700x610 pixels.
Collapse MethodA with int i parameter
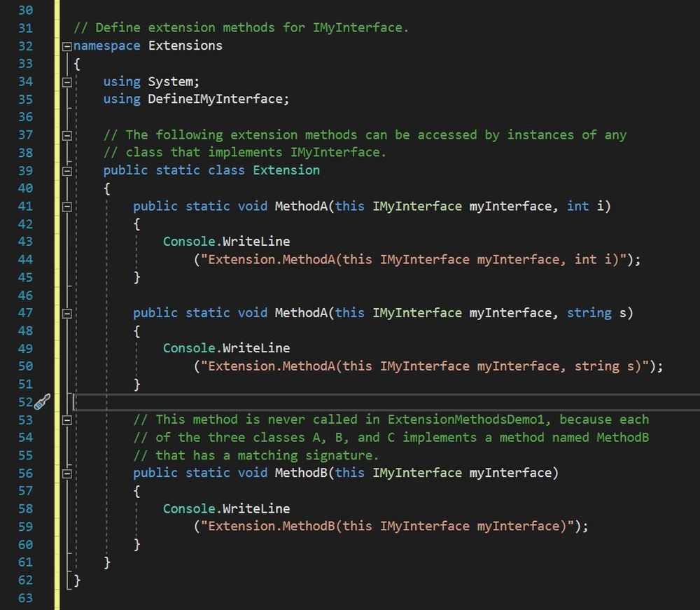67,207
